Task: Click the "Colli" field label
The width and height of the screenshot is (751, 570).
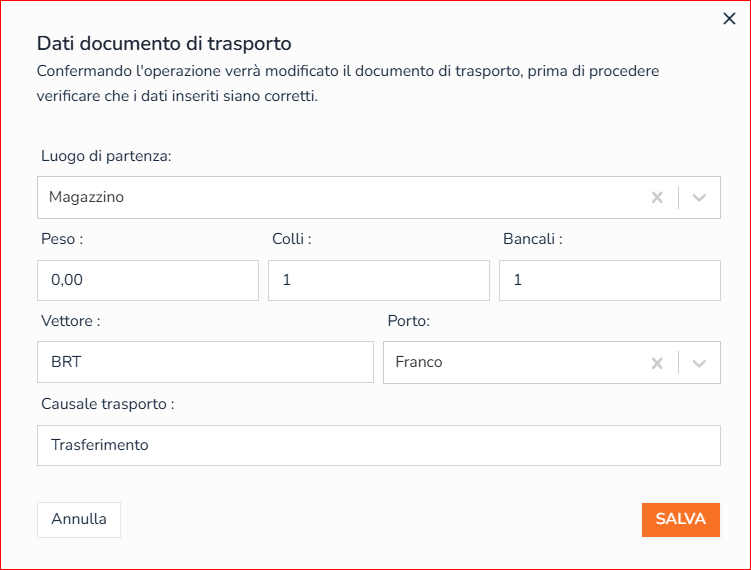Action: click(292, 239)
